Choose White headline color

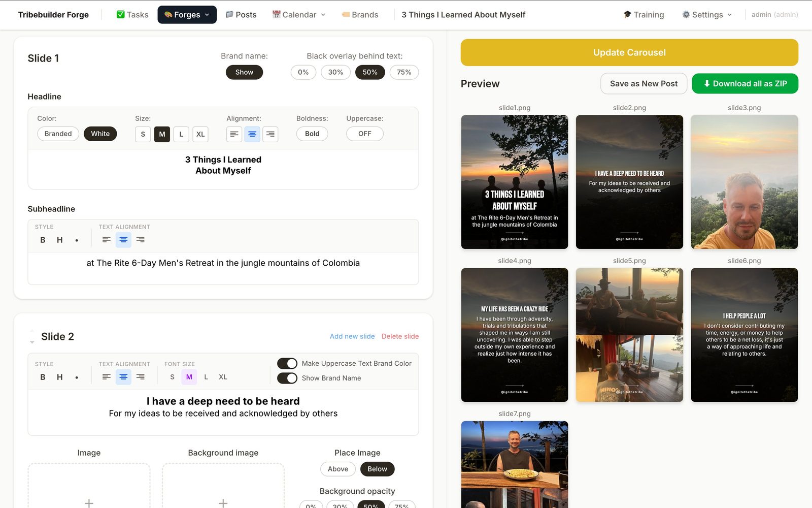pos(100,134)
